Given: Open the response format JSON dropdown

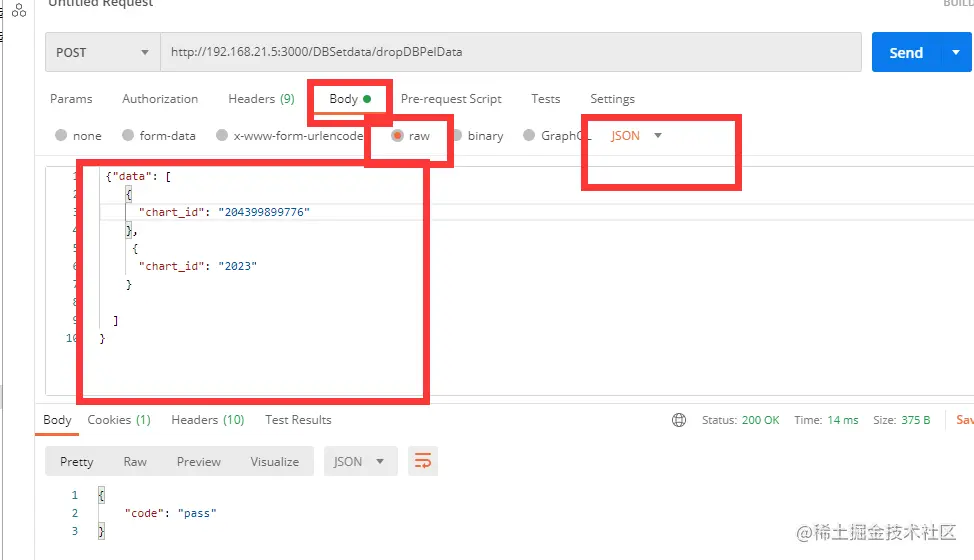Looking at the screenshot, I should point(360,461).
